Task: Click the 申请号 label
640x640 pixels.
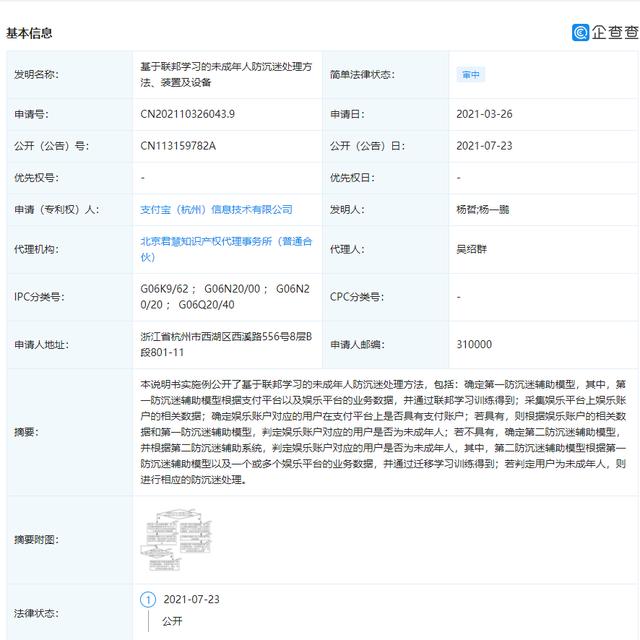Action: 31,114
